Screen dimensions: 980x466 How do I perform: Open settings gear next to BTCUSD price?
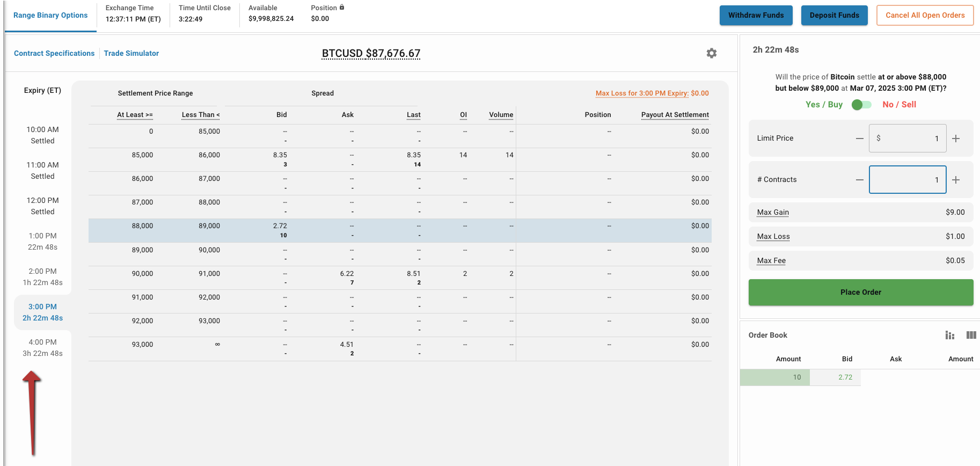[712, 53]
